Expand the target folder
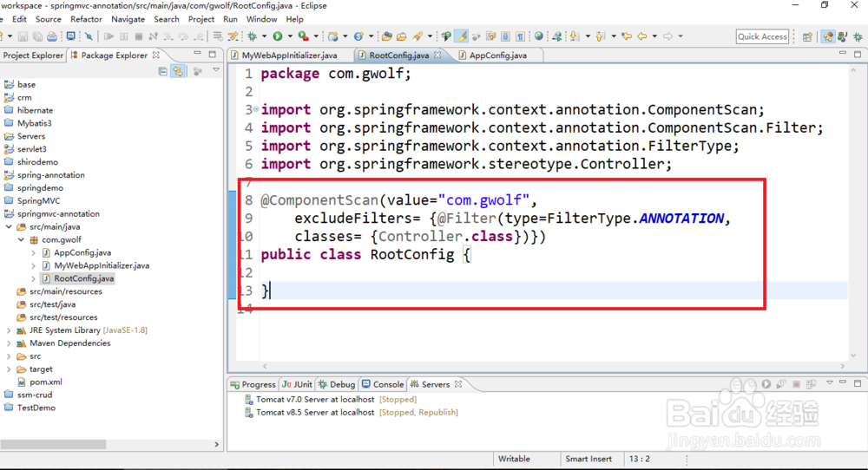 (9, 369)
